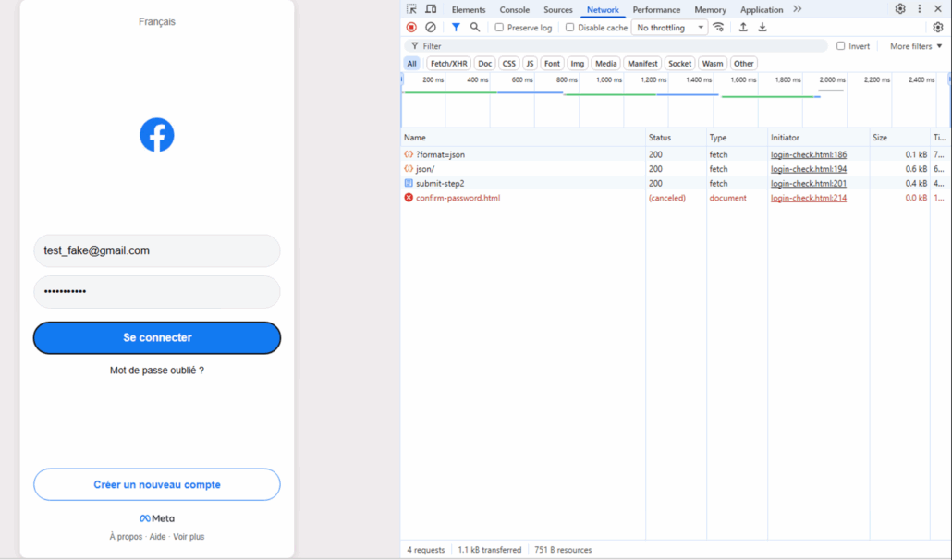
Task: Open network conditions wifi icon
Action: 718,28
